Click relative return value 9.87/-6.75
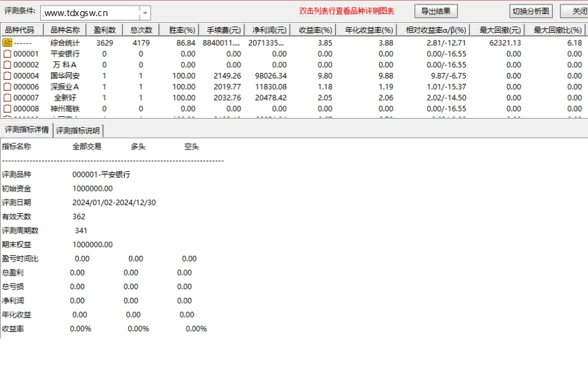 coord(448,76)
